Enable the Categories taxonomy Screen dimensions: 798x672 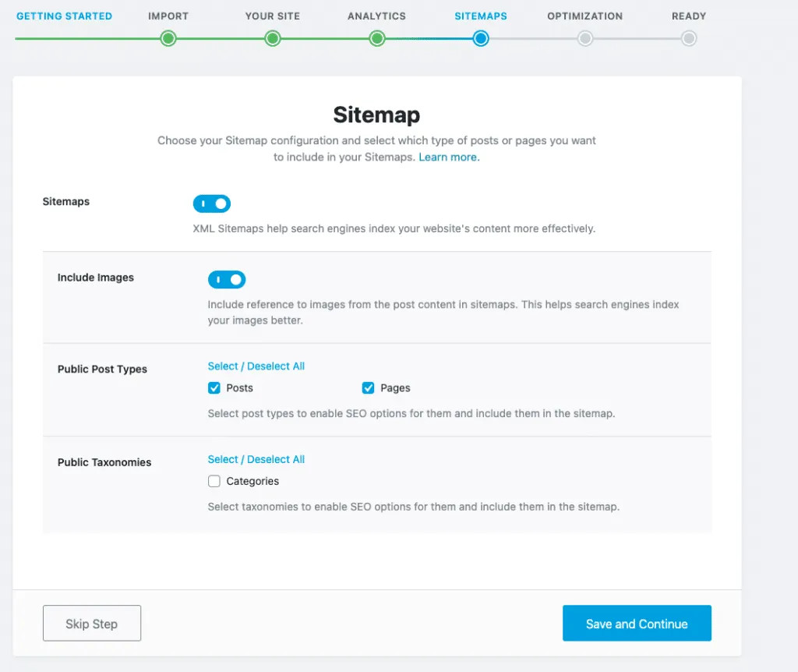214,481
